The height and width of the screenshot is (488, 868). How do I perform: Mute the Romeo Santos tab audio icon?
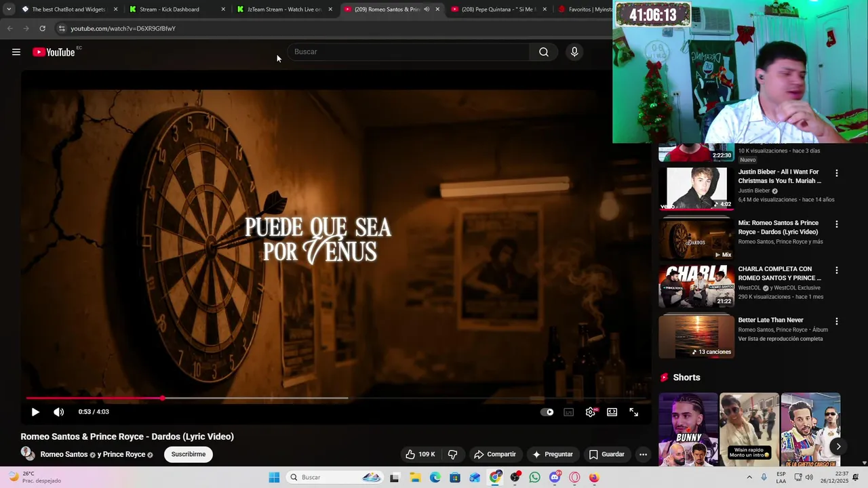tap(427, 9)
